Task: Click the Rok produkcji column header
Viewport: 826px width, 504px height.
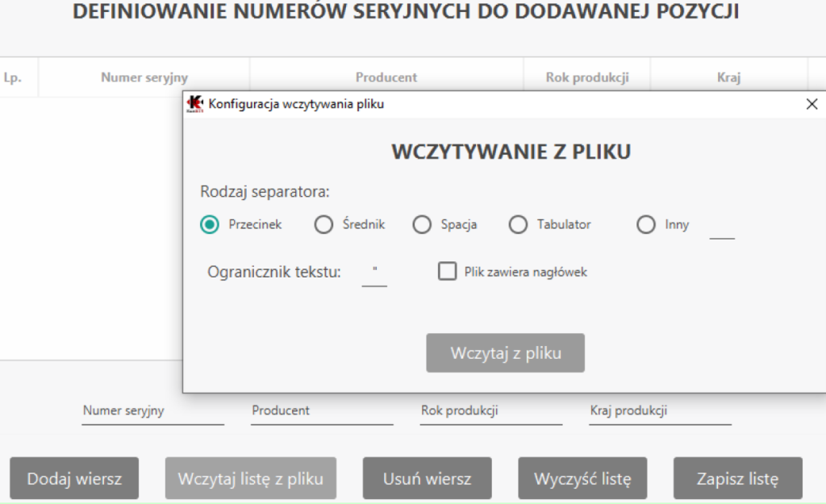Action: tap(587, 77)
